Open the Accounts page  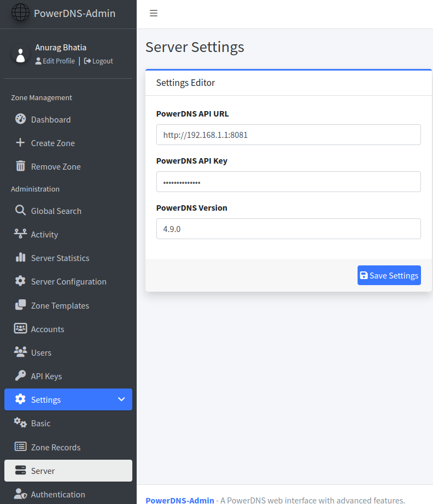tap(68, 329)
